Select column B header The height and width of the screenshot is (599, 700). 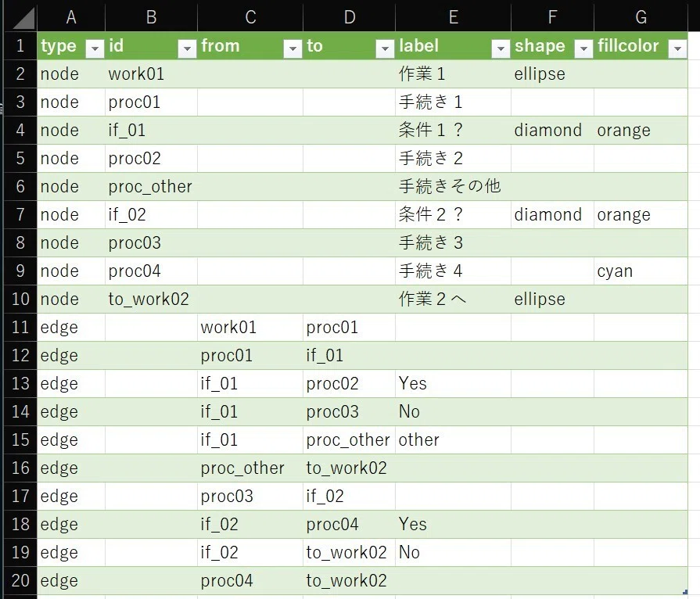click(x=151, y=17)
